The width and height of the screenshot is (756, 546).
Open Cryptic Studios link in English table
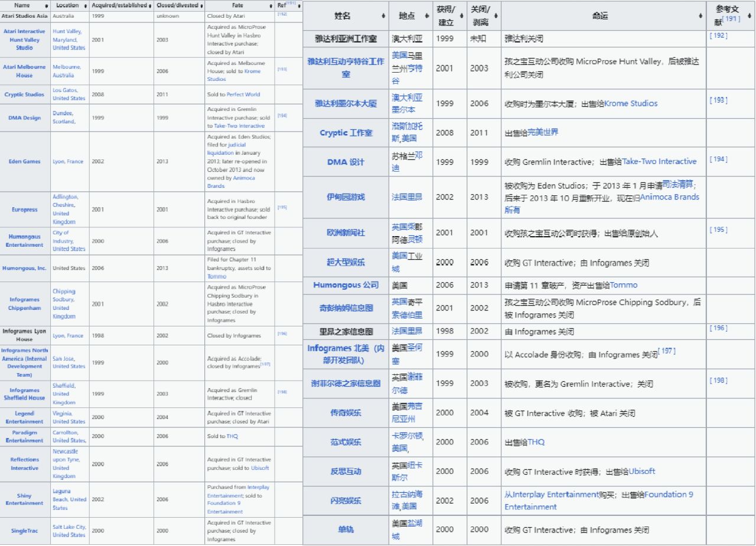point(24,94)
